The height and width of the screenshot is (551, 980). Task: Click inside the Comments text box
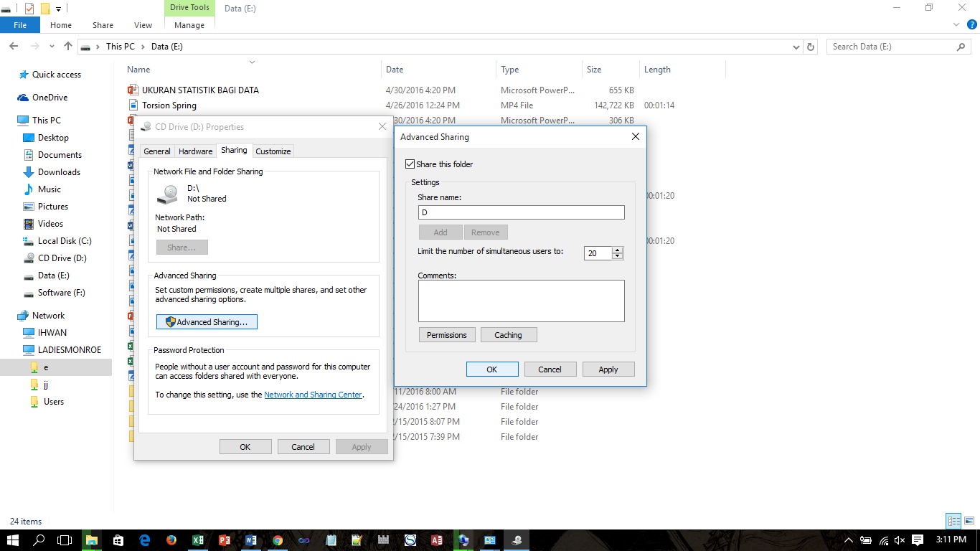click(521, 301)
